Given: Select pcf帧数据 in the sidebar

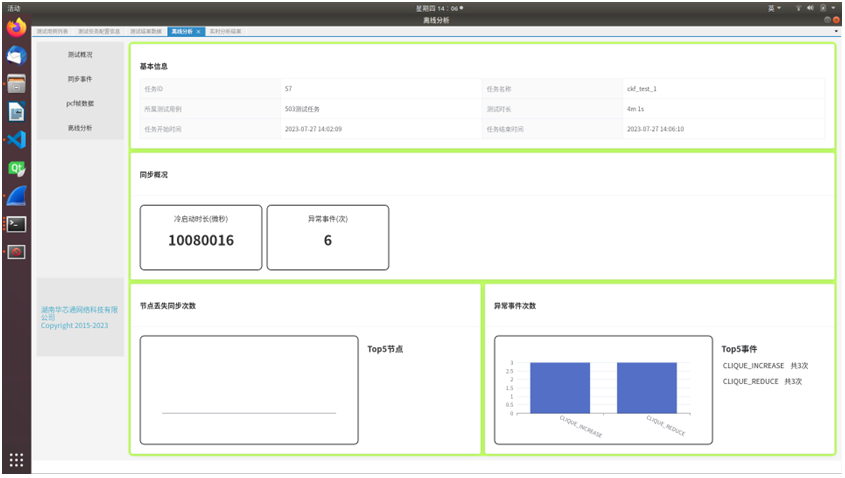Looking at the screenshot, I should coord(80,103).
